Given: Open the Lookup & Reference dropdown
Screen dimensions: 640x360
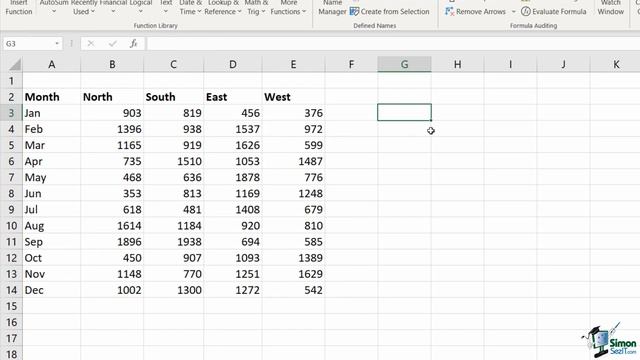Looking at the screenshot, I should [239, 11].
